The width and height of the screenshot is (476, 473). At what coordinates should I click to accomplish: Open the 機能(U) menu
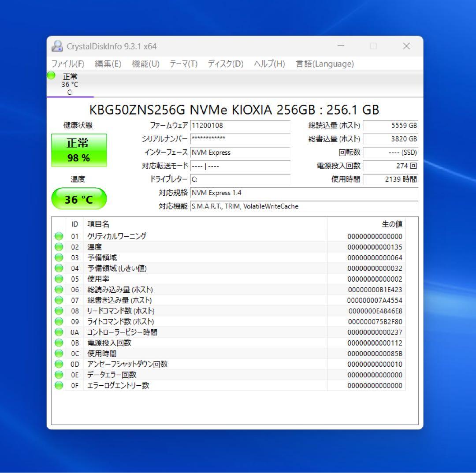pos(145,63)
